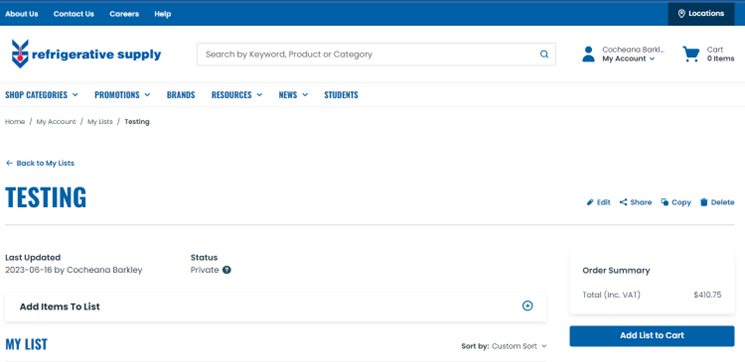Click the Refrigerative Supply logo

click(86, 54)
